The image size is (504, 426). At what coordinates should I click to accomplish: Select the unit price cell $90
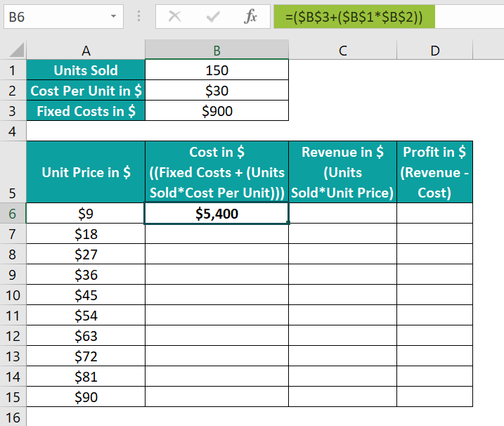pyautogui.click(x=86, y=396)
